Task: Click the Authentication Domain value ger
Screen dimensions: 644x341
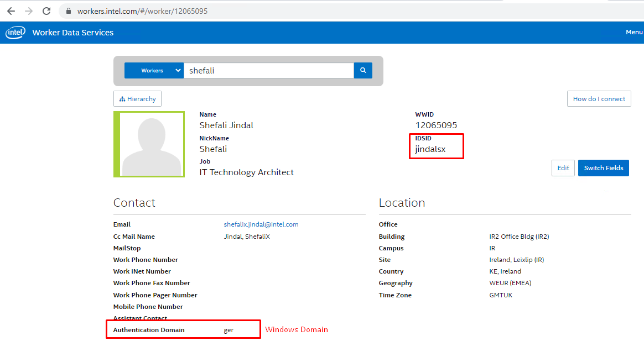Action: pos(228,330)
